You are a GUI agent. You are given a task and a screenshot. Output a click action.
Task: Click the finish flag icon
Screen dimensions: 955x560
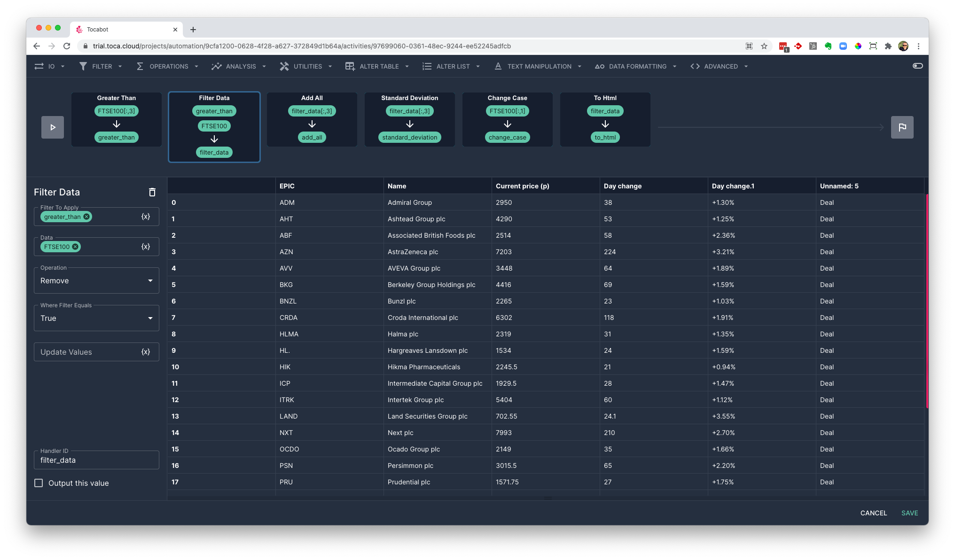902,127
